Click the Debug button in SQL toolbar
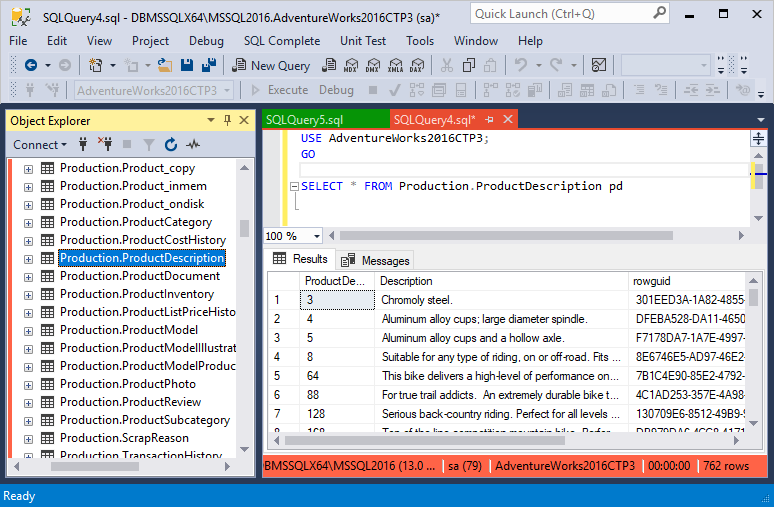 pyautogui.click(x=336, y=90)
